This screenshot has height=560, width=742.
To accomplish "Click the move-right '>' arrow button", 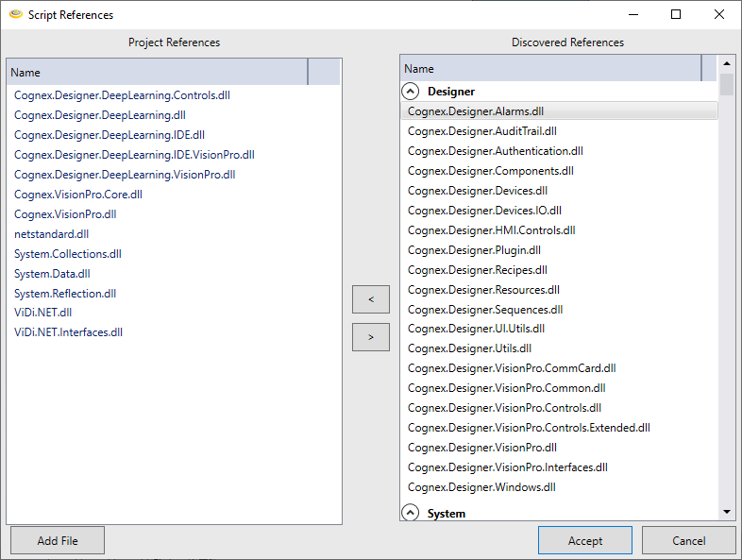I will (x=370, y=337).
